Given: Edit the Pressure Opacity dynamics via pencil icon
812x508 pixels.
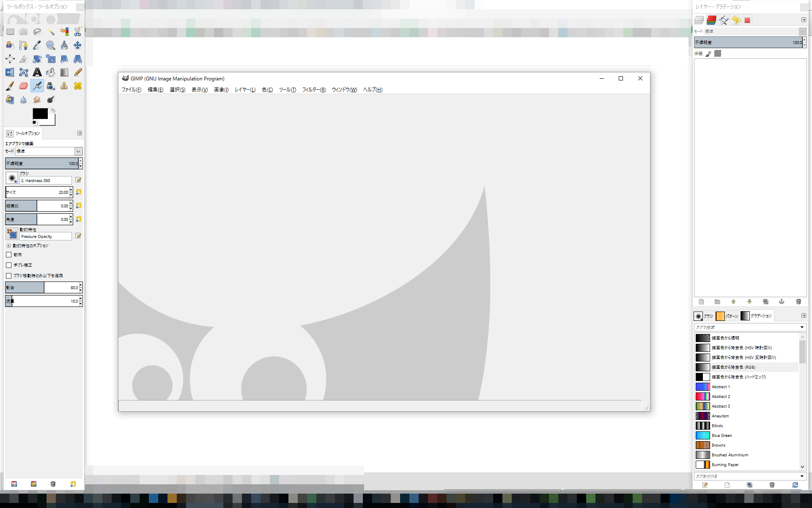Looking at the screenshot, I should [78, 236].
